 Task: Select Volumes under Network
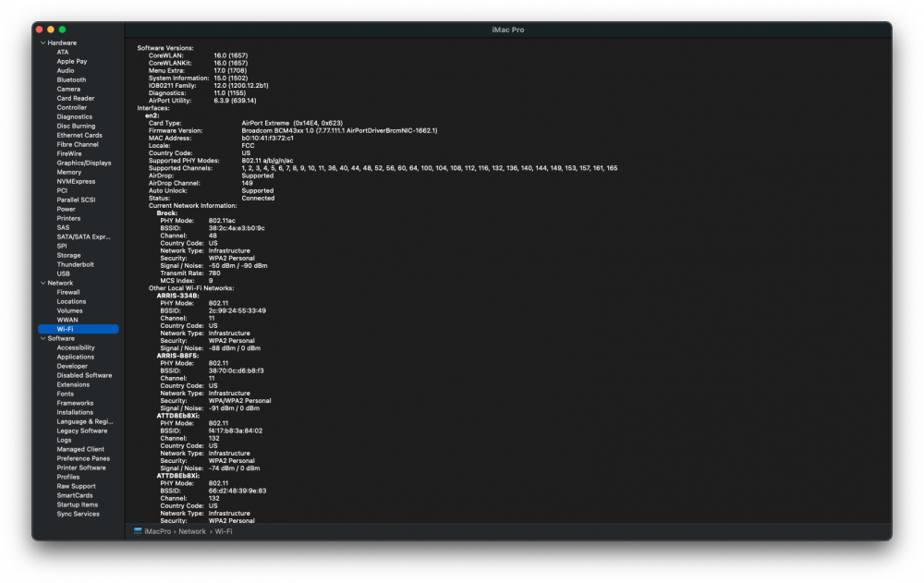click(69, 310)
